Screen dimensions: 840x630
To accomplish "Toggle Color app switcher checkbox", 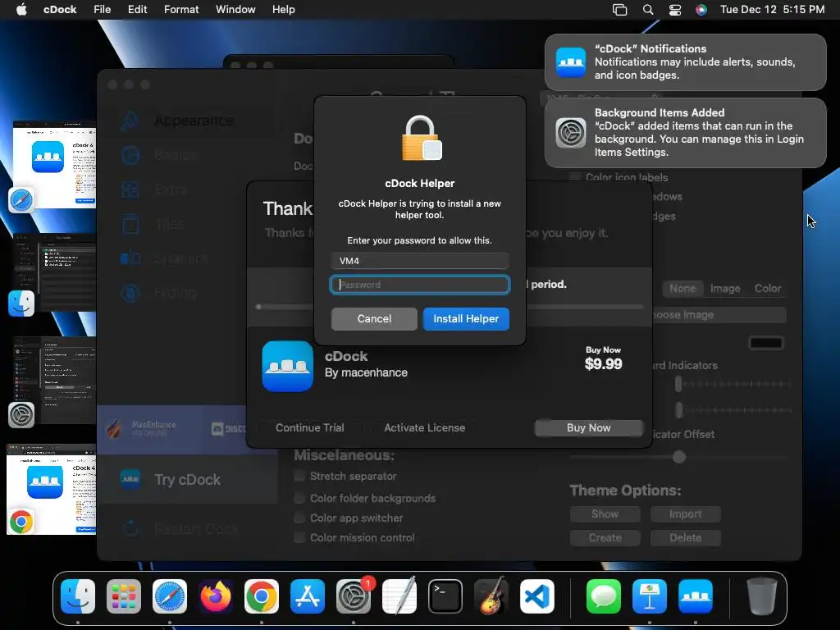I will click(x=299, y=518).
